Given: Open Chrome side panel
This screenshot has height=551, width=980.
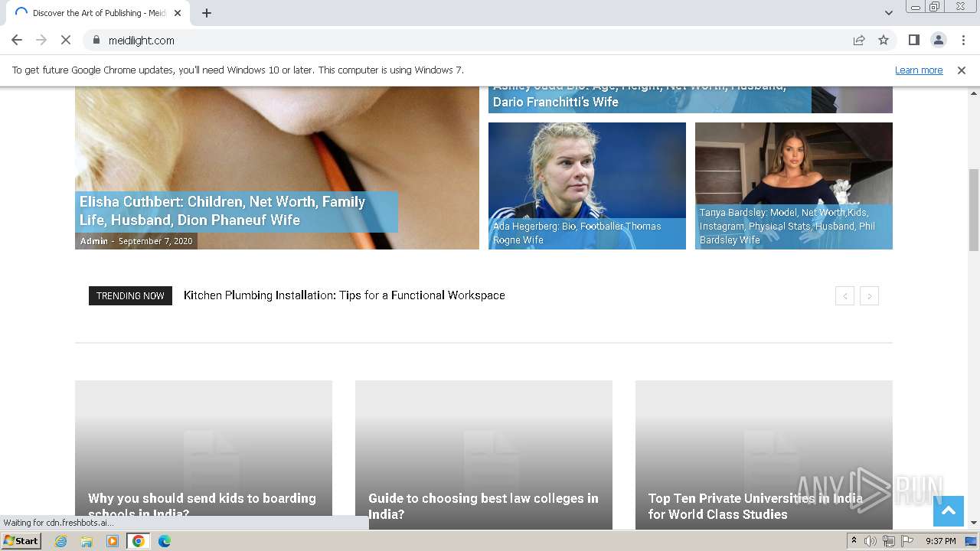Looking at the screenshot, I should pyautogui.click(x=913, y=40).
